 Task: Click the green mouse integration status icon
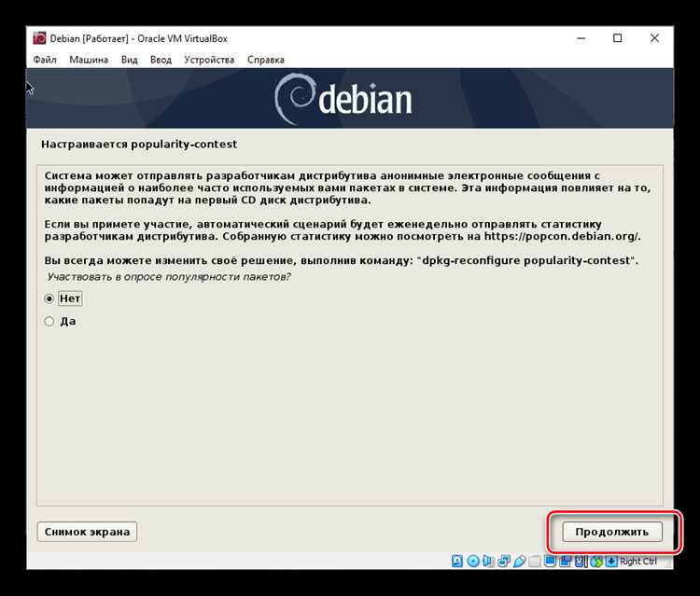[596, 561]
